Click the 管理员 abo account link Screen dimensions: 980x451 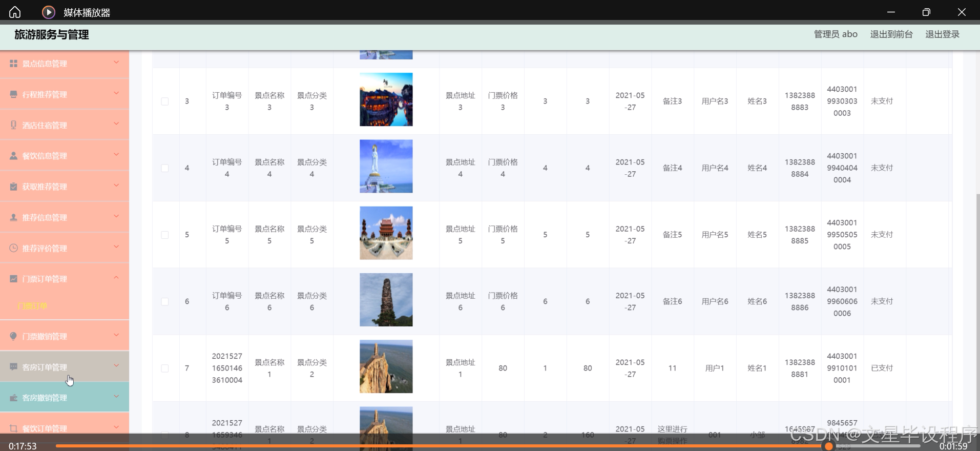(836, 34)
